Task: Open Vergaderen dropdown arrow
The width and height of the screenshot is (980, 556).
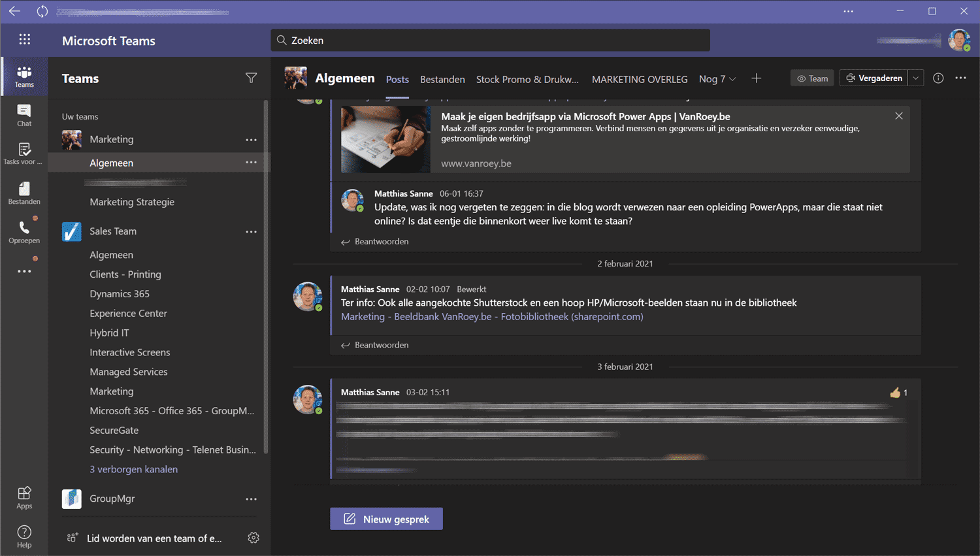Action: pyautogui.click(x=916, y=78)
